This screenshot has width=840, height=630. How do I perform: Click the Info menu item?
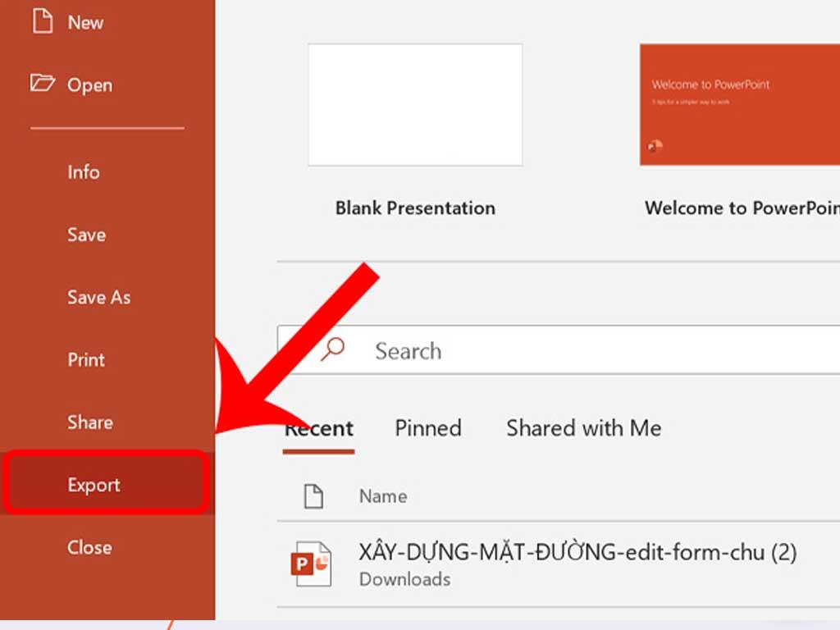coord(83,172)
